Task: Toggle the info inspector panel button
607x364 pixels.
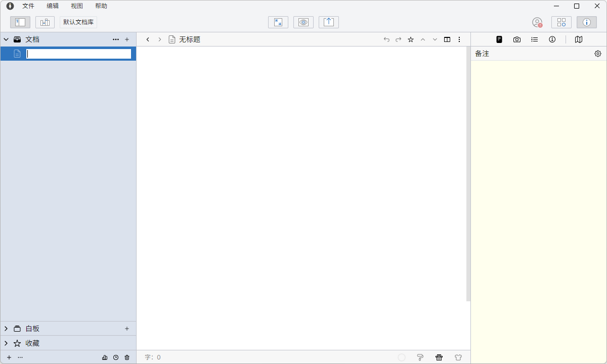Action: coord(587,22)
